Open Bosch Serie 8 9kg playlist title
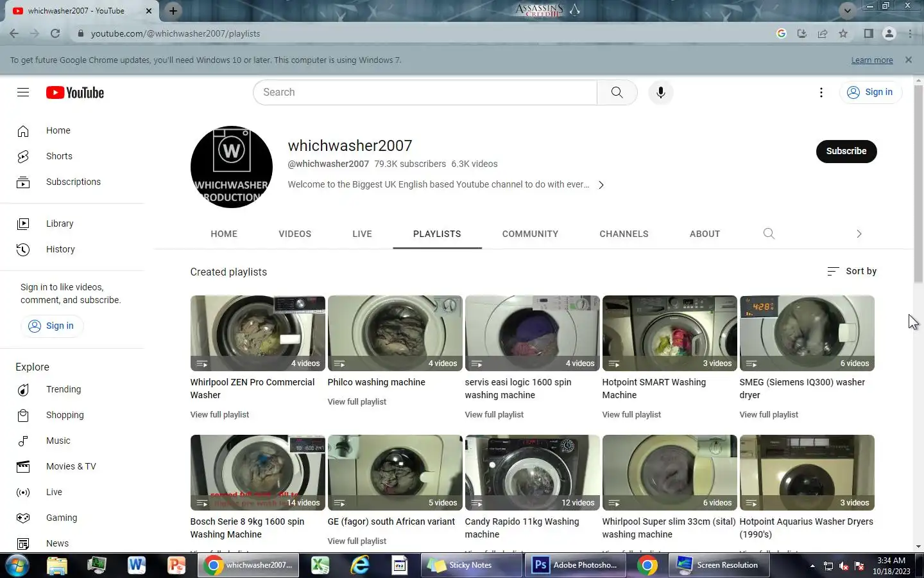 (247, 528)
